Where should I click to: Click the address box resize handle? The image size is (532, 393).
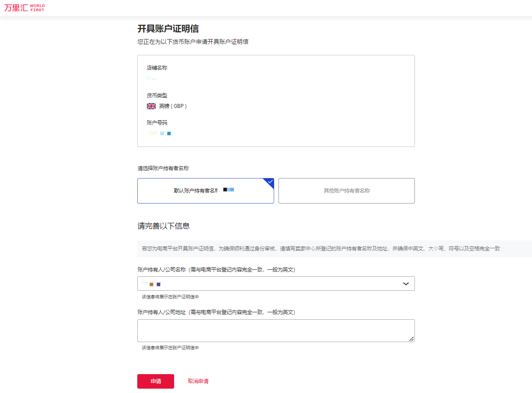tap(411, 339)
